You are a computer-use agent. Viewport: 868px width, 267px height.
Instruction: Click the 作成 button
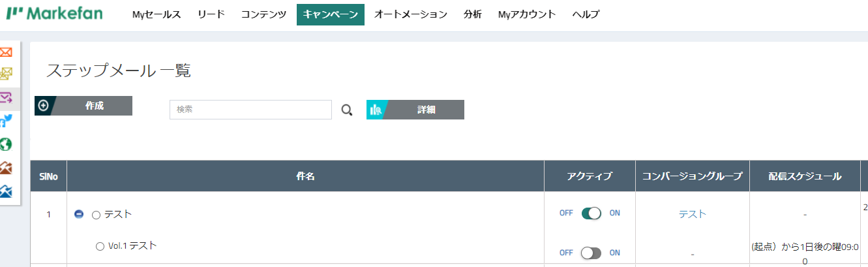(83, 106)
